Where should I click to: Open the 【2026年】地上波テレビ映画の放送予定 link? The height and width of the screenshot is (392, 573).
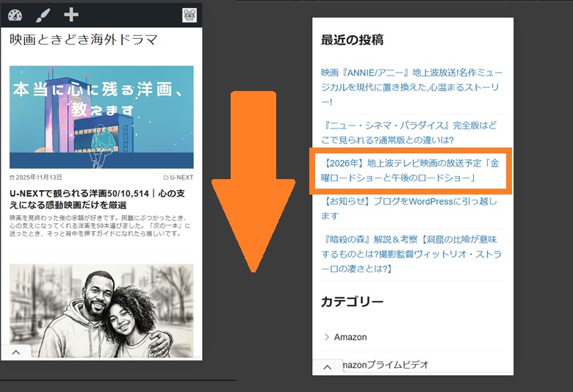(x=410, y=170)
